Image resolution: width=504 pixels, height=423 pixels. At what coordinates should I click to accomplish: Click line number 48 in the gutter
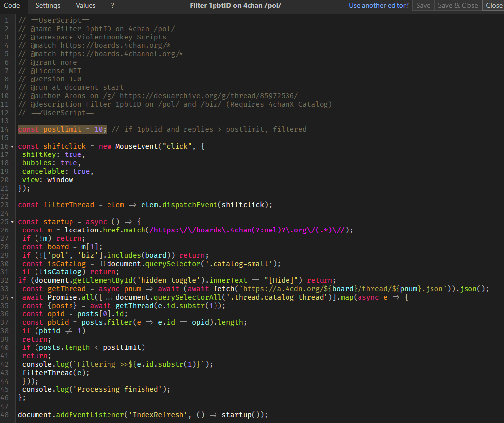click(5, 415)
